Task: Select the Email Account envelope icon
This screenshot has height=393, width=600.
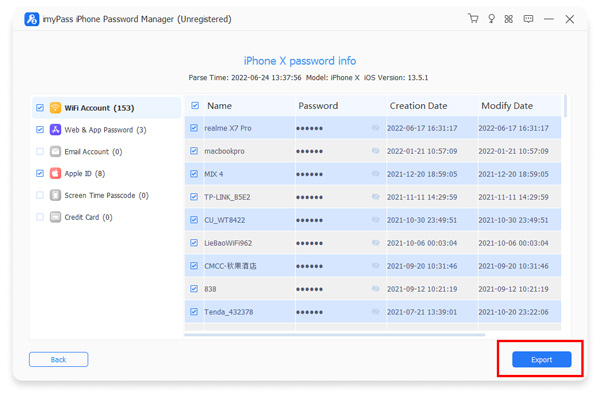Action: [x=55, y=152]
